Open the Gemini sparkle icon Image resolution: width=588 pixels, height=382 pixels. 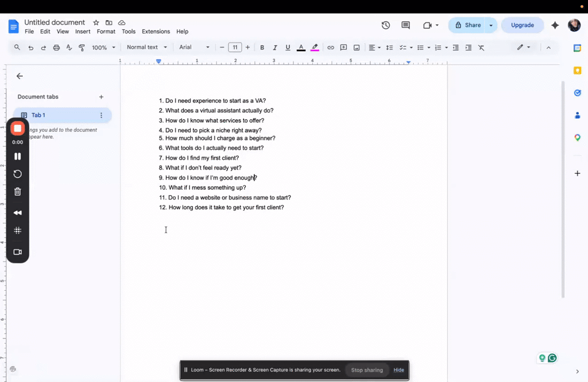(555, 25)
